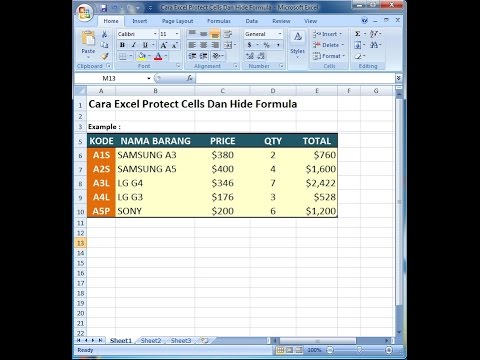
Task: Undo last action in Quick Access Toolbar
Action: (x=115, y=8)
